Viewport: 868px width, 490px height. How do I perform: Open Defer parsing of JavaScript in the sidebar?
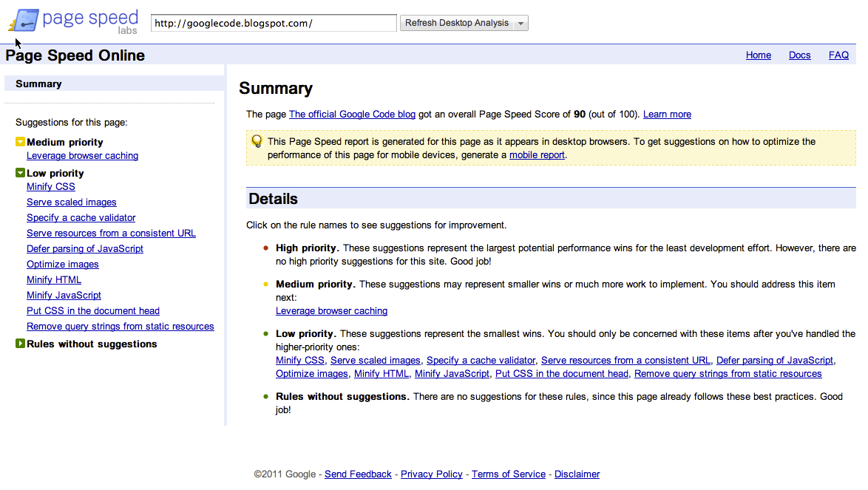pyautogui.click(x=85, y=249)
